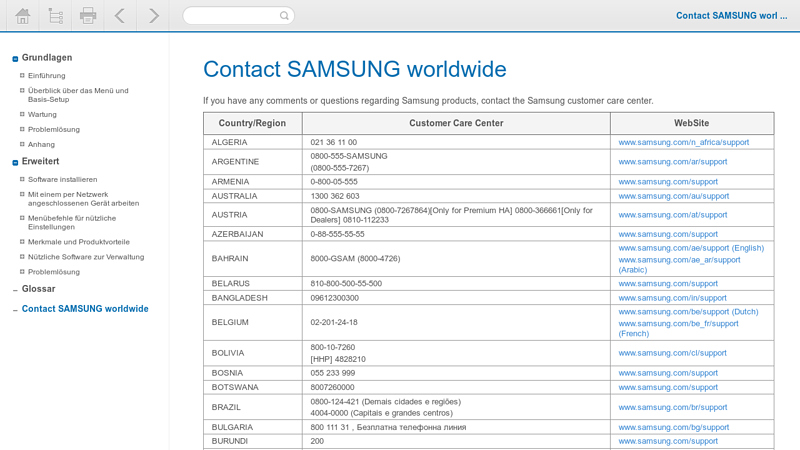800x450 pixels.
Task: Collapse the Grundlagen section
Action: pyautogui.click(x=15, y=59)
